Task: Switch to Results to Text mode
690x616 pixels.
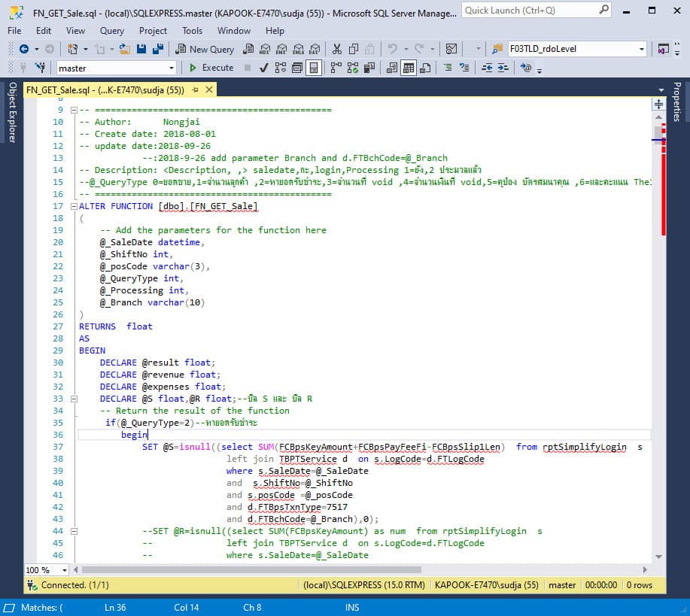Action: 391,68
